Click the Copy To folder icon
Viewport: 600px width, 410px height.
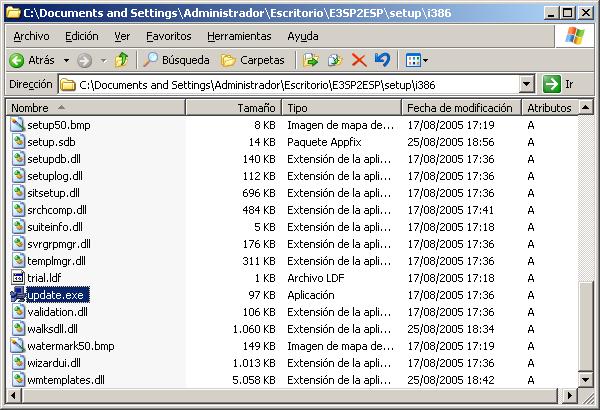click(335, 60)
